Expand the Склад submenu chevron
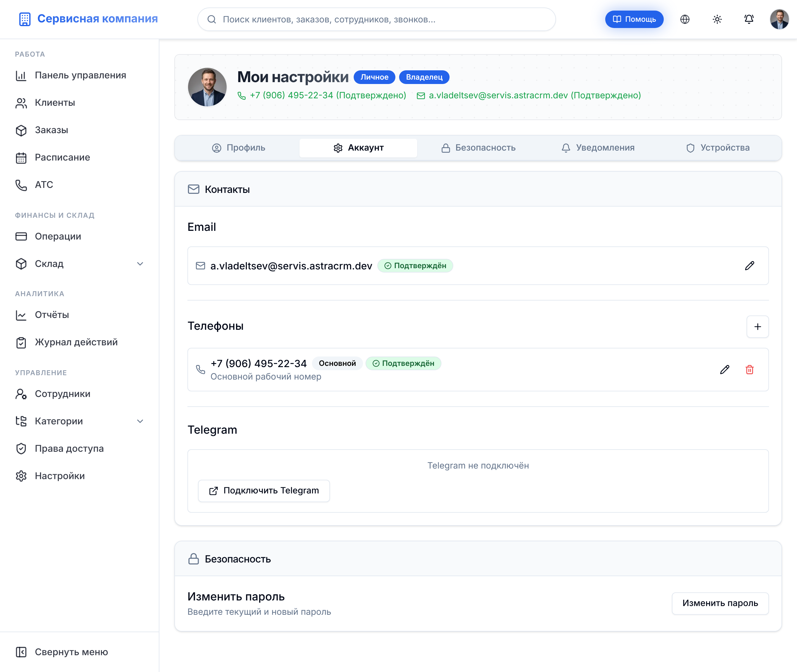Screen dimensions: 797x672 (x=140, y=264)
